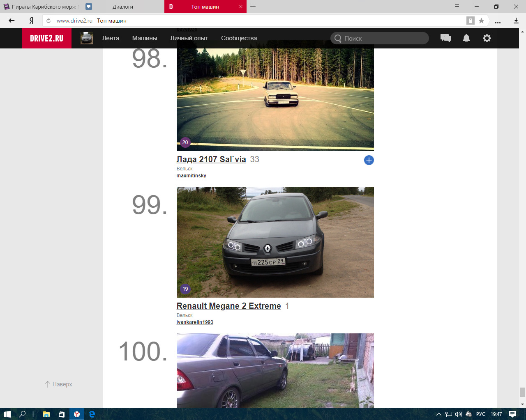
Task: Click the rank number '99.'
Action: pos(150,205)
